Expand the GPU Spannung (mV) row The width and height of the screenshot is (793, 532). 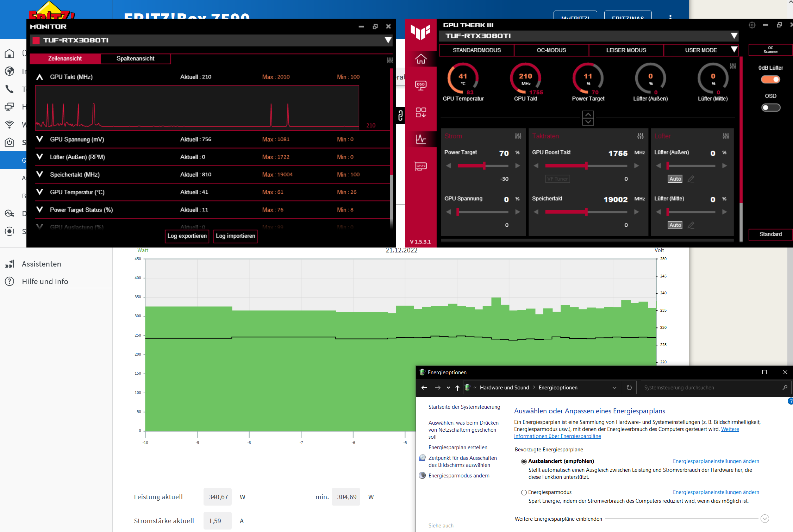40,139
